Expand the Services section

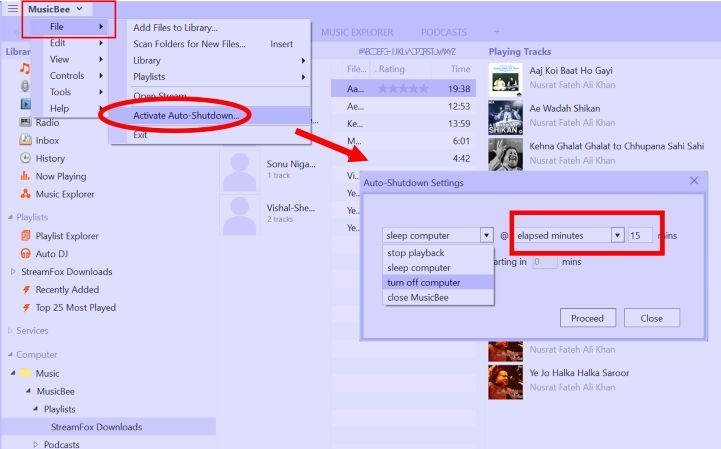pos(11,331)
